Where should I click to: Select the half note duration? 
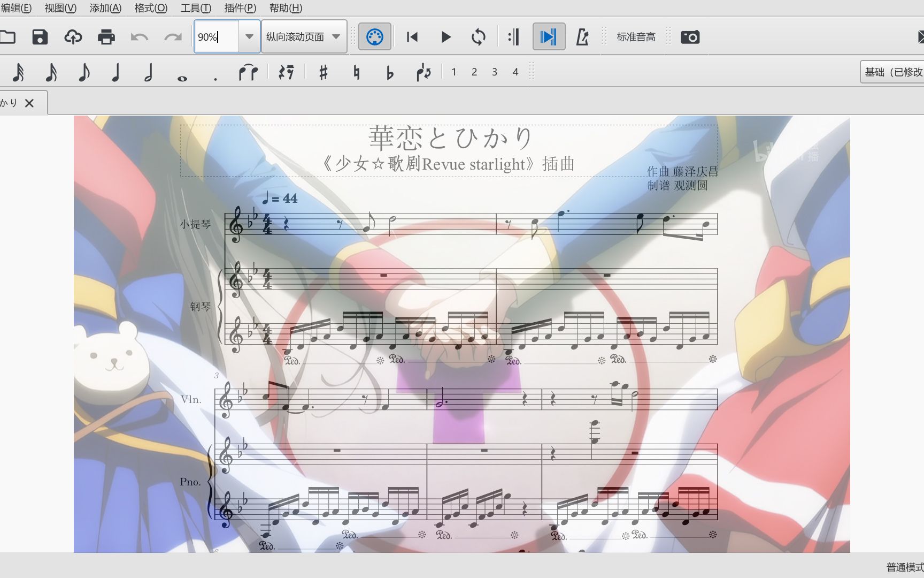coord(149,72)
